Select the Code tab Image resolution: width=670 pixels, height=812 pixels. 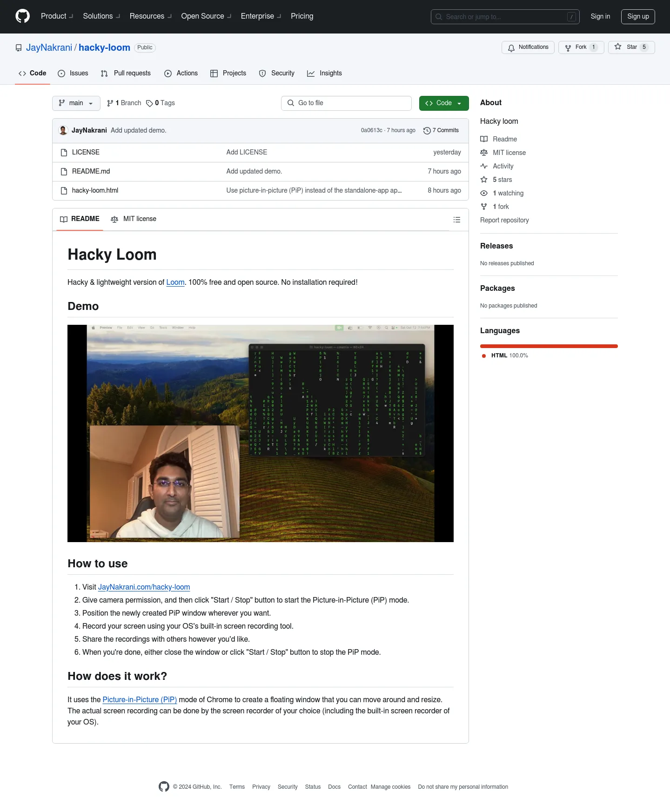(33, 74)
